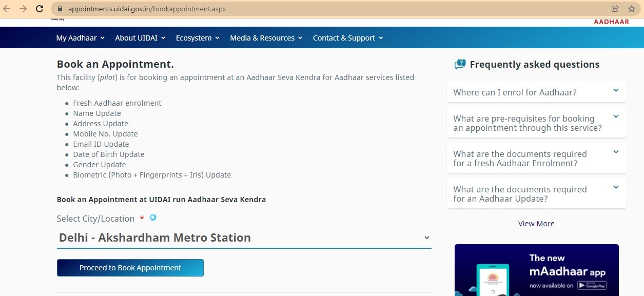Screen dimensions: 644x296
Task: Click the share page icon in address bar
Action: [615, 9]
